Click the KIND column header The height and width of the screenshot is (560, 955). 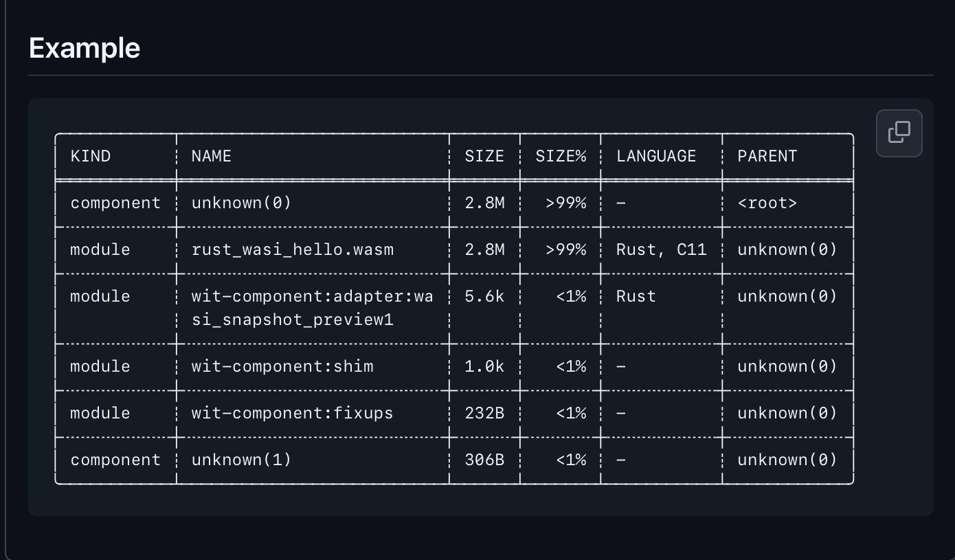91,156
